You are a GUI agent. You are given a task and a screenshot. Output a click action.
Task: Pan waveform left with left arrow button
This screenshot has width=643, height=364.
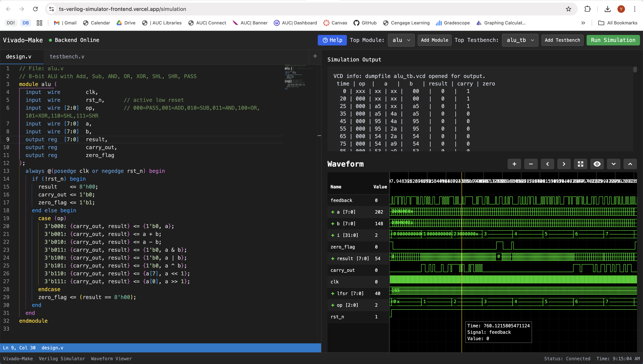click(x=547, y=164)
